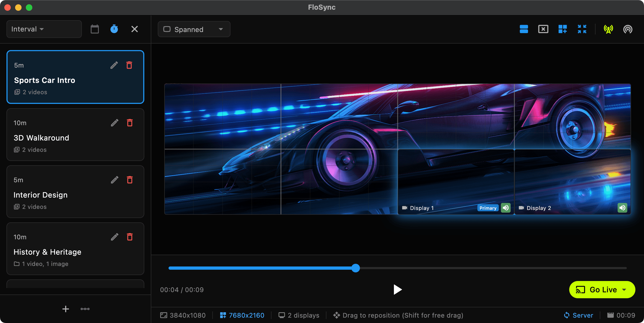This screenshot has height=323, width=644.
Task: Mute audio on Display 2
Action: (622, 208)
